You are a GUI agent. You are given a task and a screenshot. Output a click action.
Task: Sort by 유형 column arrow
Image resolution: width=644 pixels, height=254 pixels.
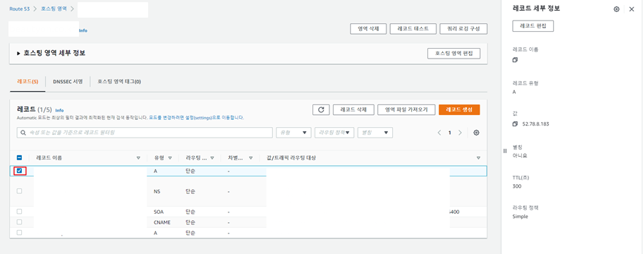click(170, 158)
